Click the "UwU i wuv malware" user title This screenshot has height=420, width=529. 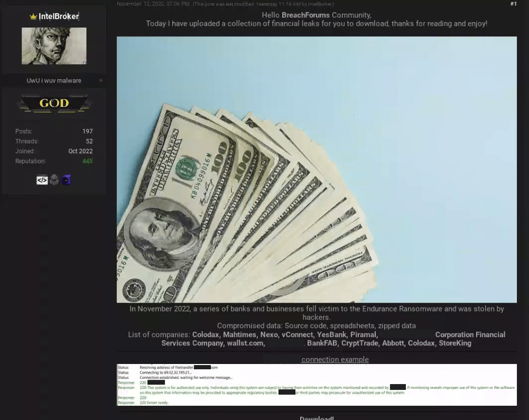[x=54, y=81]
